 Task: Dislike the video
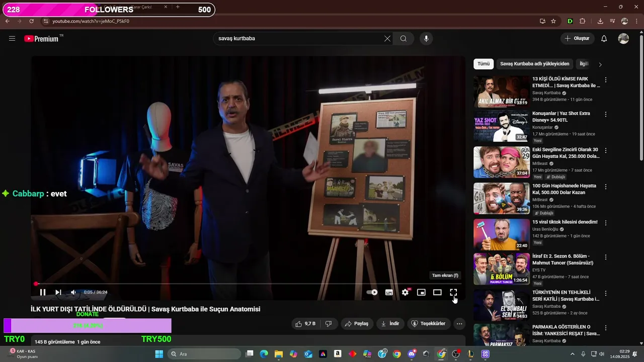click(x=329, y=324)
